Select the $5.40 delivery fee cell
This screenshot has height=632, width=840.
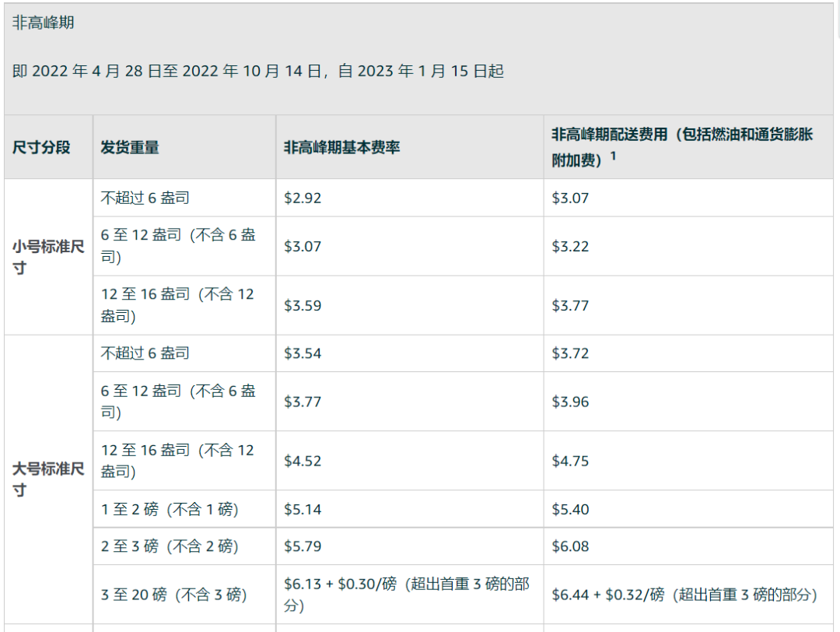(569, 508)
